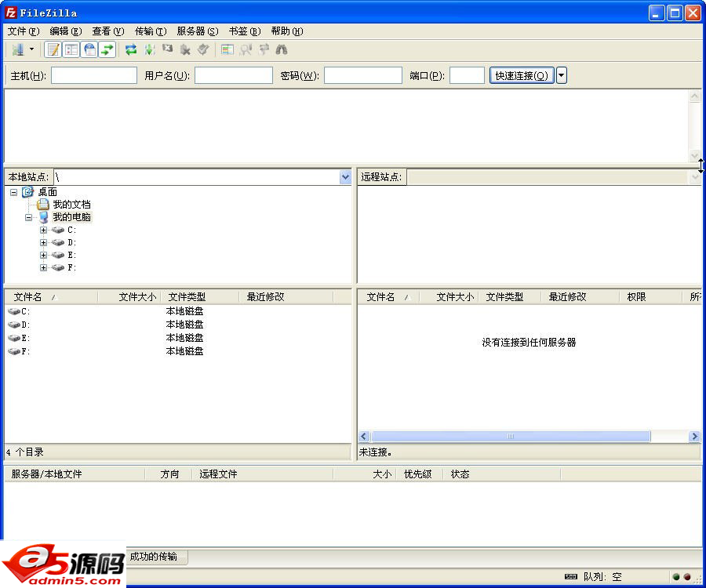Switch to the 成功的传输 tab
Viewport: 706px width, 588px height.
154,557
